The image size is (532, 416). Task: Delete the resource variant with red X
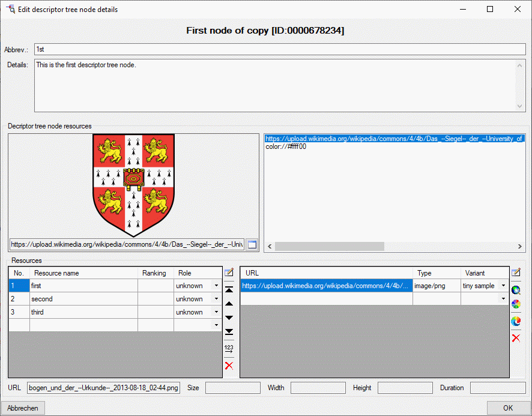pos(516,338)
